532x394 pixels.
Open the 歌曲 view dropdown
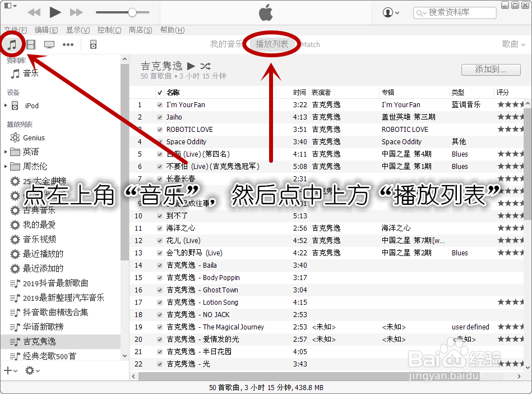514,44
